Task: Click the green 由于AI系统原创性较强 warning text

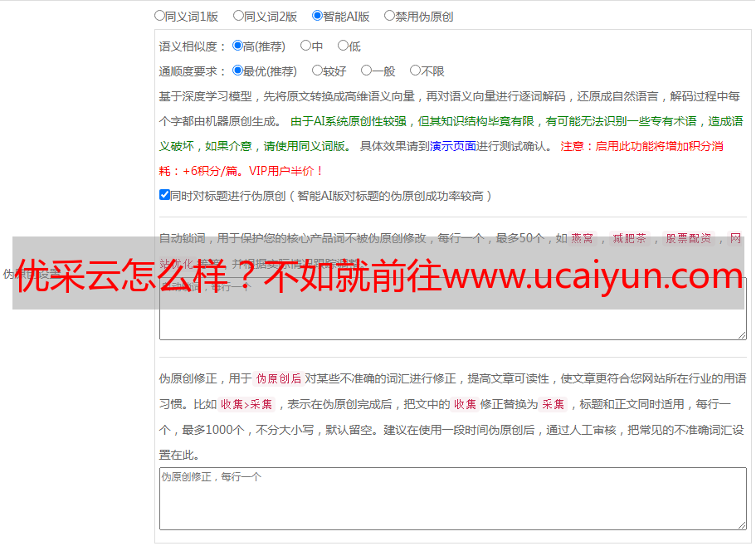Action: coord(349,121)
